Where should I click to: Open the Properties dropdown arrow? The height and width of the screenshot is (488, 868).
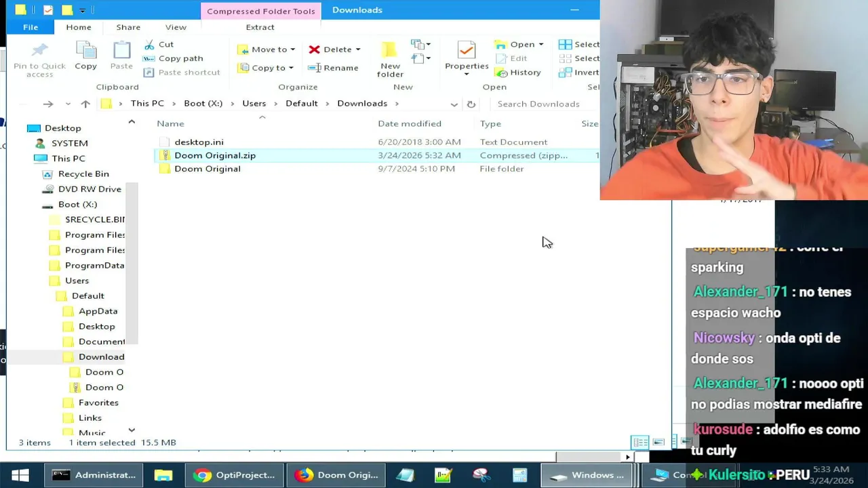tap(467, 74)
